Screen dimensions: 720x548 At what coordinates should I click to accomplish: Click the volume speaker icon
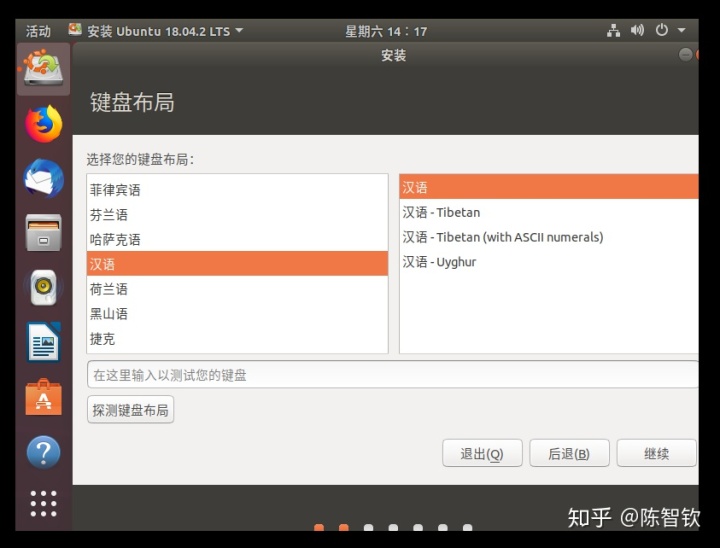[637, 31]
